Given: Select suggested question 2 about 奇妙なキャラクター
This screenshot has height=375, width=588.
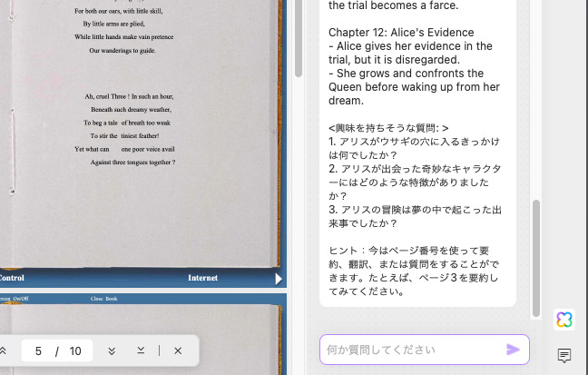Looking at the screenshot, I should pyautogui.click(x=415, y=183).
